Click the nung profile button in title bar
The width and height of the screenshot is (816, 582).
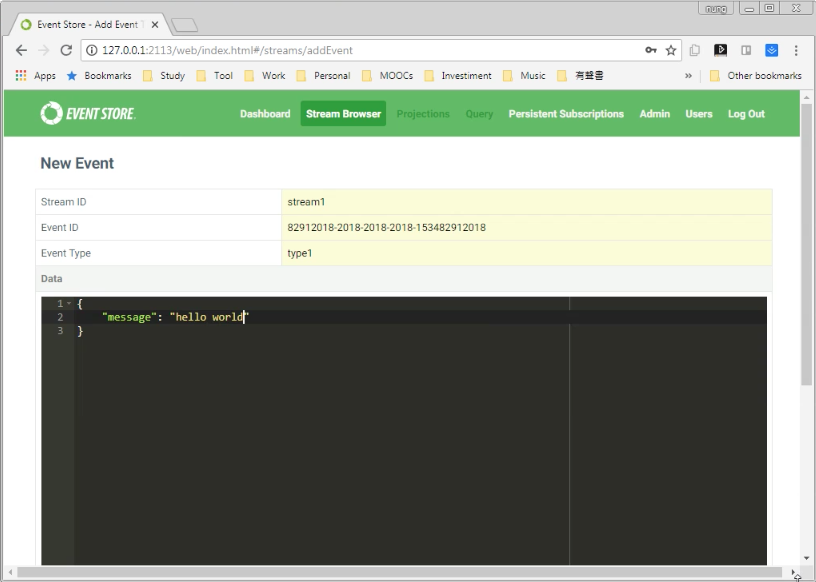(716, 8)
